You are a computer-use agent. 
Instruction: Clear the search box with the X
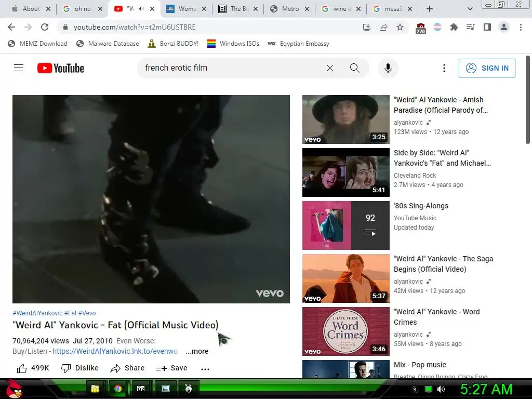pos(330,68)
